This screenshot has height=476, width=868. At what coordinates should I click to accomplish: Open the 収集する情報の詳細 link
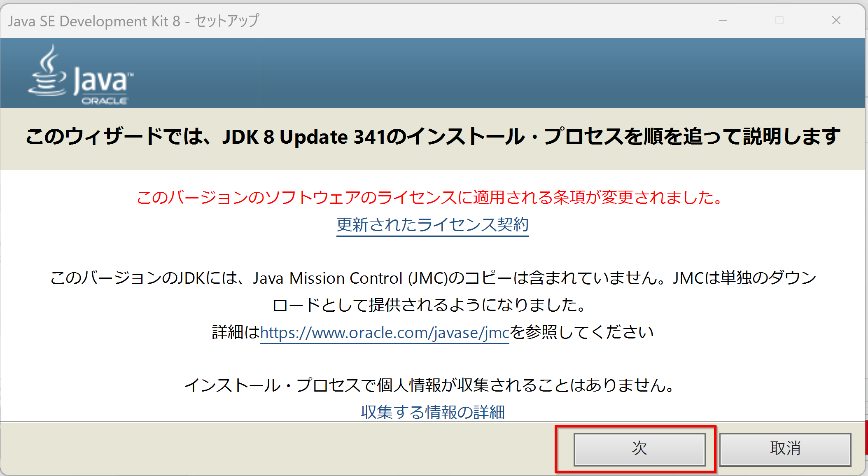coord(433,412)
